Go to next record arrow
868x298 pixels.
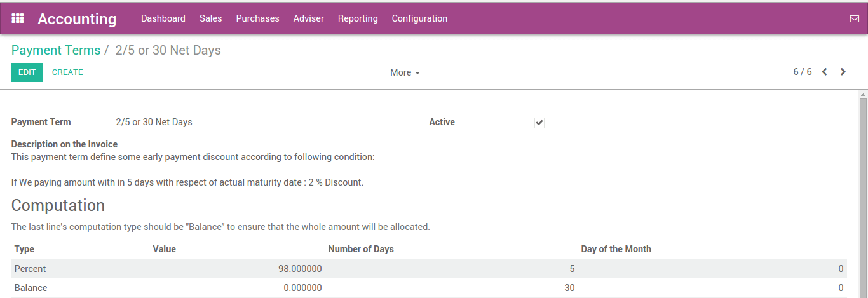[x=843, y=72]
